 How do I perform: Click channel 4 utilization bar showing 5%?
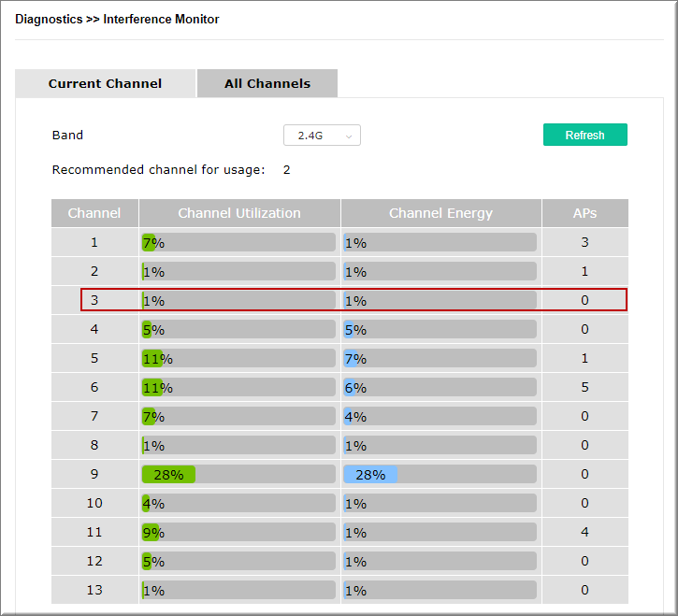click(238, 329)
